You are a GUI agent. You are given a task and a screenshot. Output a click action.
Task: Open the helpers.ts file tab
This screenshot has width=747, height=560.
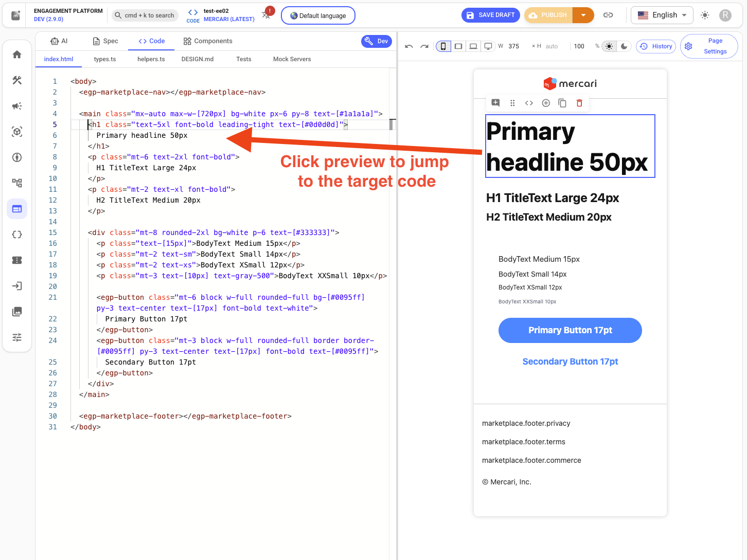point(151,59)
